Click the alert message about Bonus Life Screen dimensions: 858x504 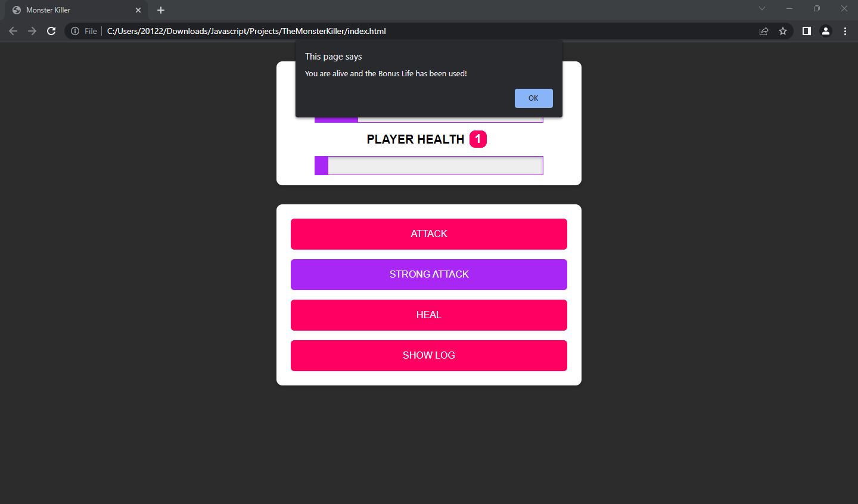click(x=386, y=74)
